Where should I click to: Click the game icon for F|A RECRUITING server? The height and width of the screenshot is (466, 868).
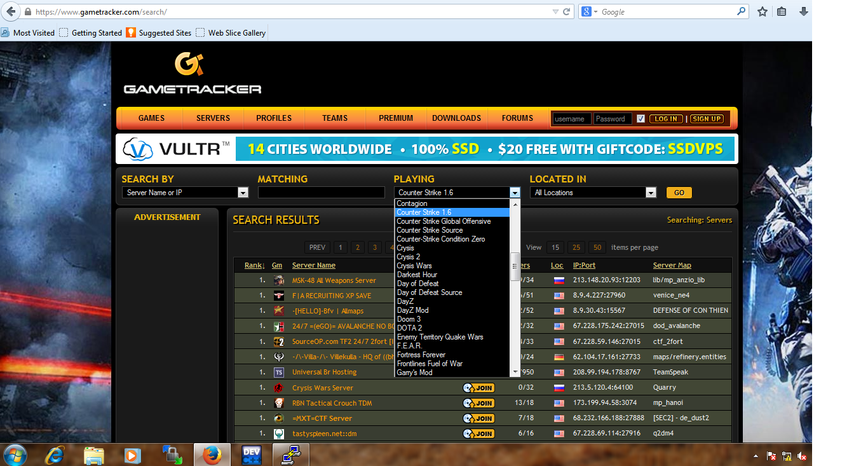(278, 296)
